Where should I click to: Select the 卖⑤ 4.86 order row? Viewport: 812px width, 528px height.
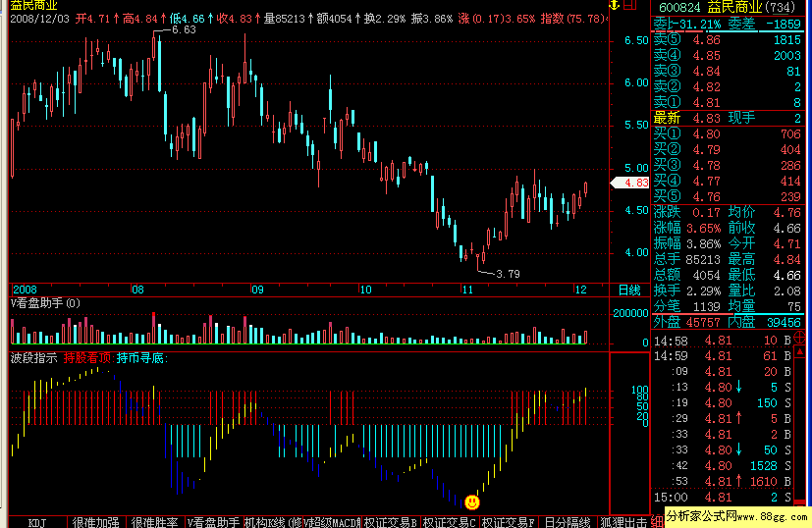(x=728, y=40)
